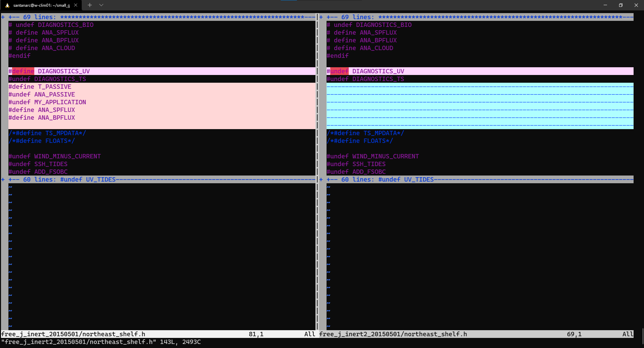This screenshot has height=348, width=644.
Task: Open the terminal profile dropdown chevron
Action: 101,5
